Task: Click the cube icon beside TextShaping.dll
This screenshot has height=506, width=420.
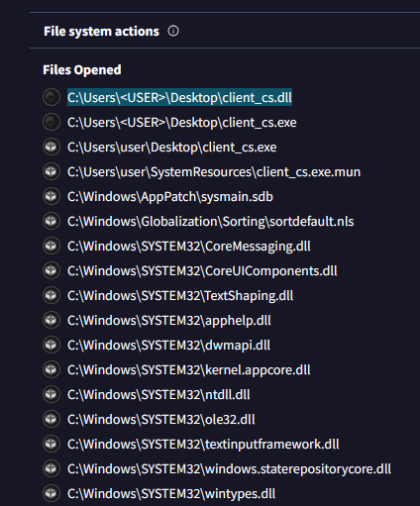Action: pyautogui.click(x=52, y=295)
